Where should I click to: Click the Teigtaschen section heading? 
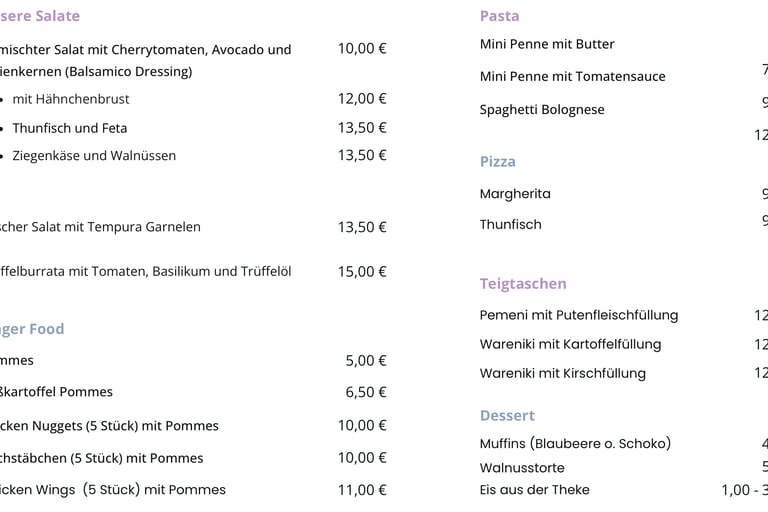point(523,284)
